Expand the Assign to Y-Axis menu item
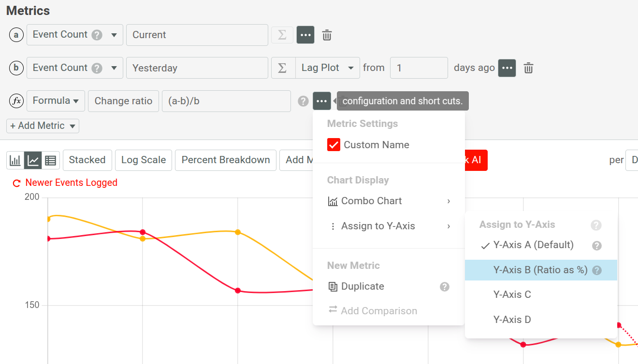The width and height of the screenshot is (638, 364). [x=378, y=225]
